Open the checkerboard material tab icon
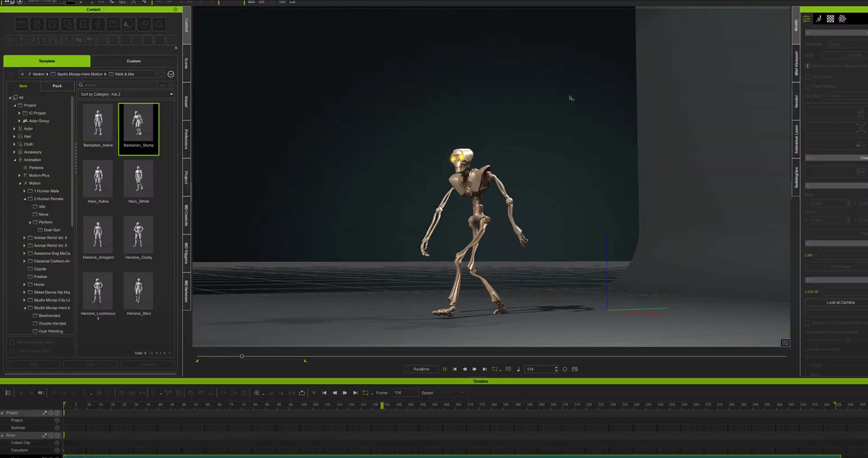 830,19
